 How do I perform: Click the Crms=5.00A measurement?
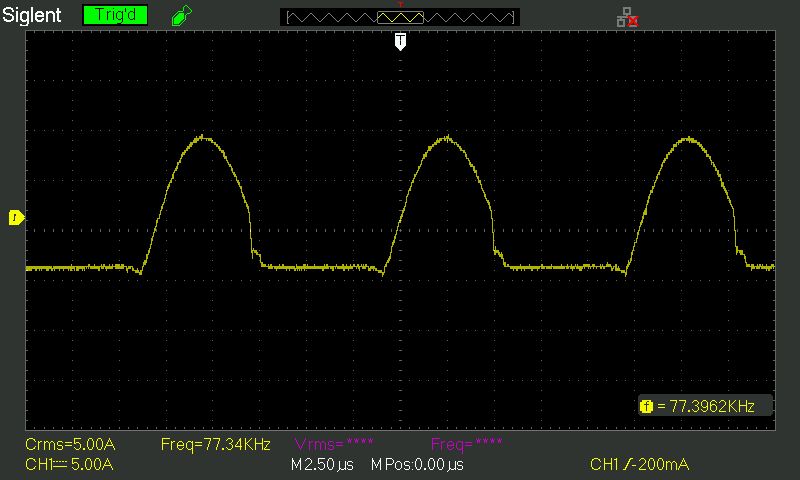click(x=70, y=444)
